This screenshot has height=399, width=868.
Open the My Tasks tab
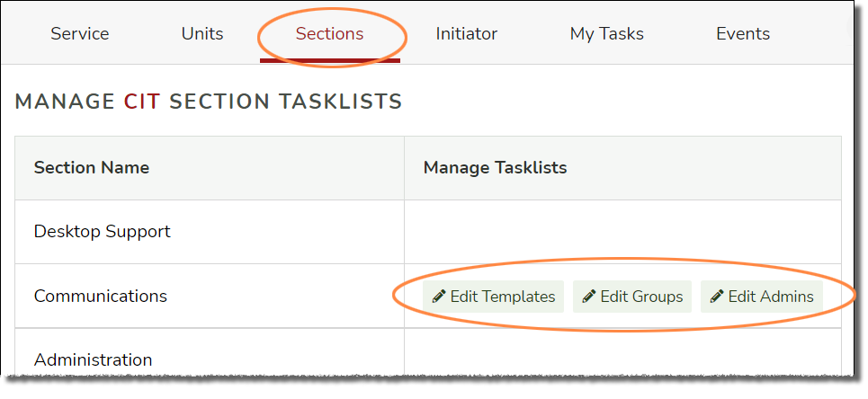tap(607, 34)
